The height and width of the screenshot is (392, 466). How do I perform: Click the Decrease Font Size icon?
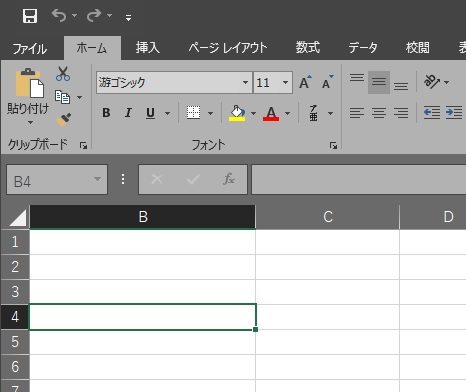click(x=328, y=82)
